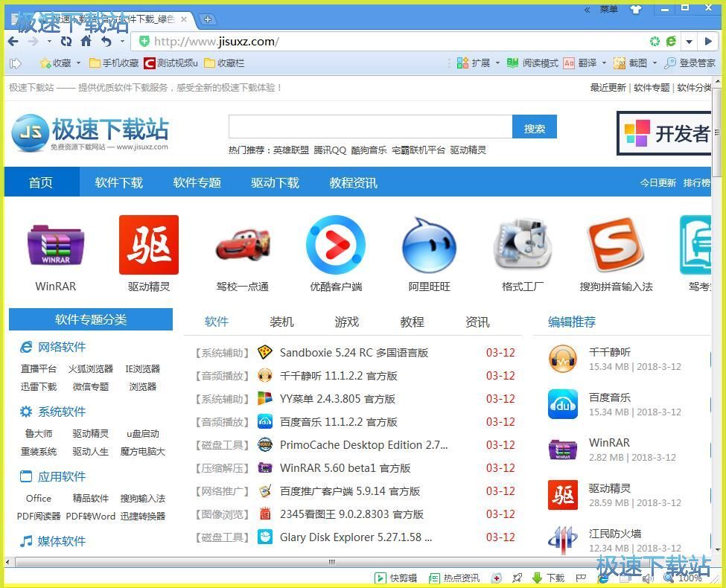Open the Sogou Pinyin input icon

(615, 246)
